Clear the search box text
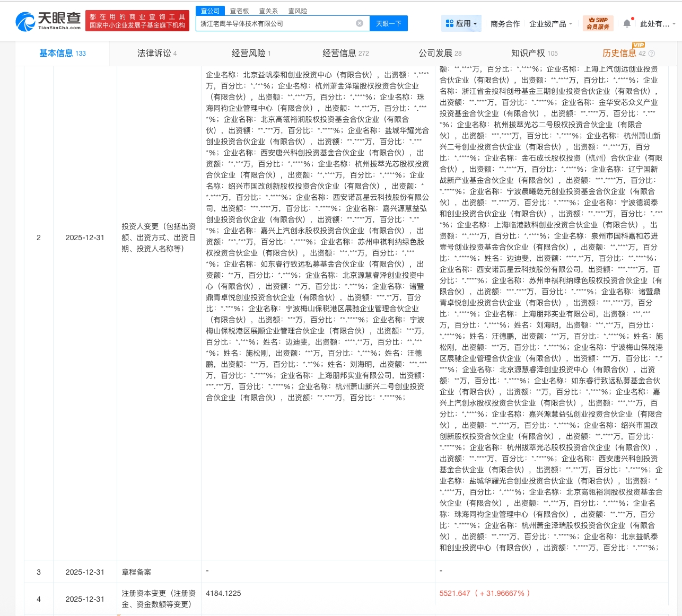Image resolution: width=682 pixels, height=616 pixels. [x=360, y=23]
